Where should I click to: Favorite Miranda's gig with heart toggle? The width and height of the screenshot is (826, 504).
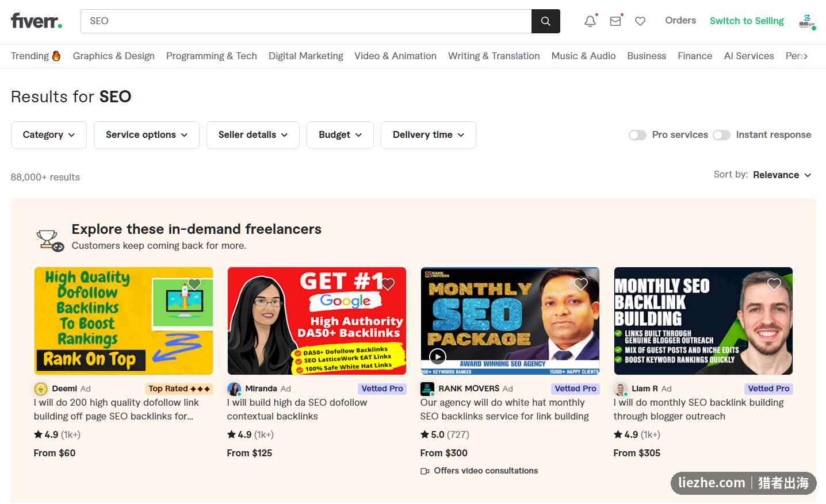coord(388,284)
